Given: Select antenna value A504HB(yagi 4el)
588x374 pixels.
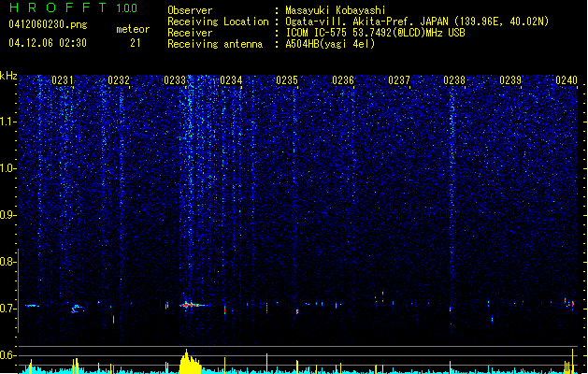Looking at the screenshot, I should pos(330,44).
